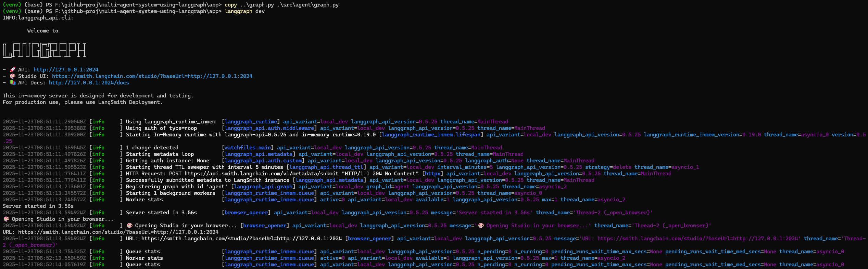Click the rocket emoji beside API
This screenshot has width=868, height=269.
[x=12, y=70]
